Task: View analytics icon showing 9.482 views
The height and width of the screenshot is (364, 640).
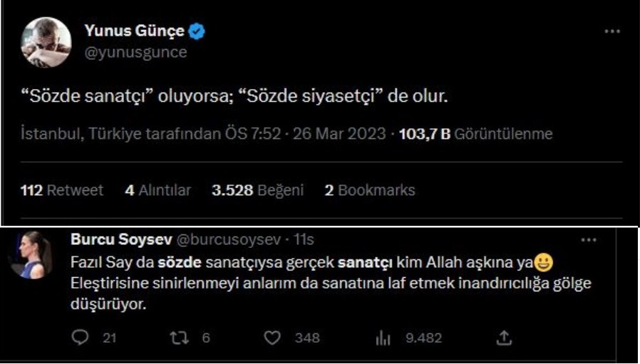Action: 381,338
